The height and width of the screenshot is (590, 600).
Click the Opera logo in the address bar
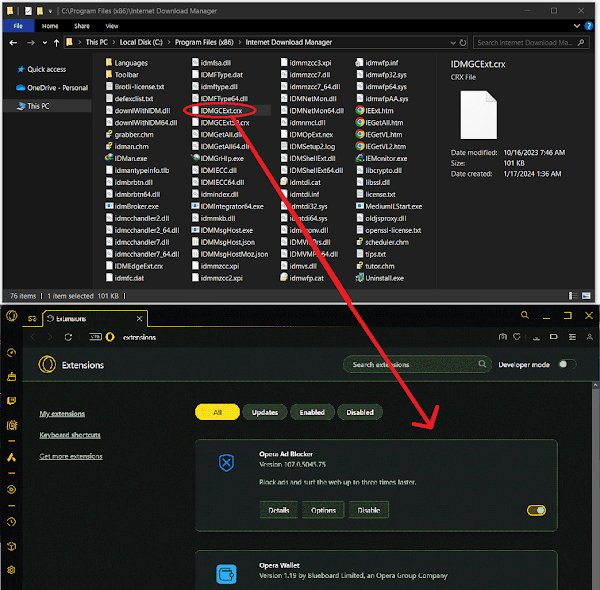[x=110, y=337]
